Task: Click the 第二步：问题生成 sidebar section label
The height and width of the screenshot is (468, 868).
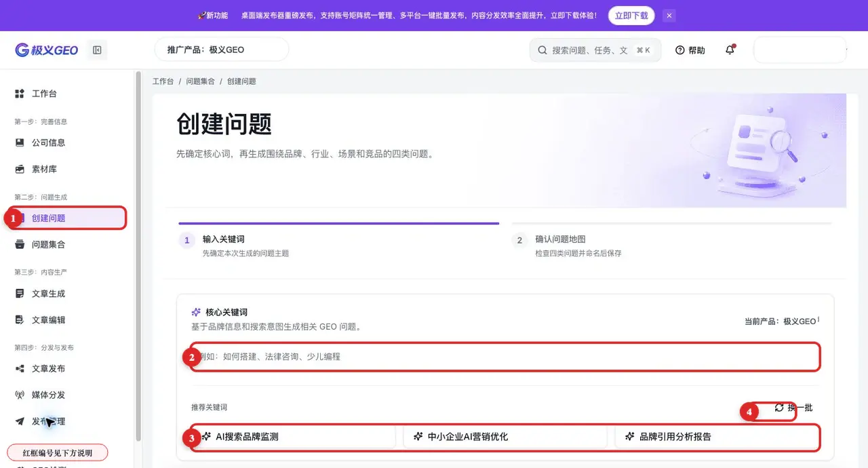Action: (41, 197)
